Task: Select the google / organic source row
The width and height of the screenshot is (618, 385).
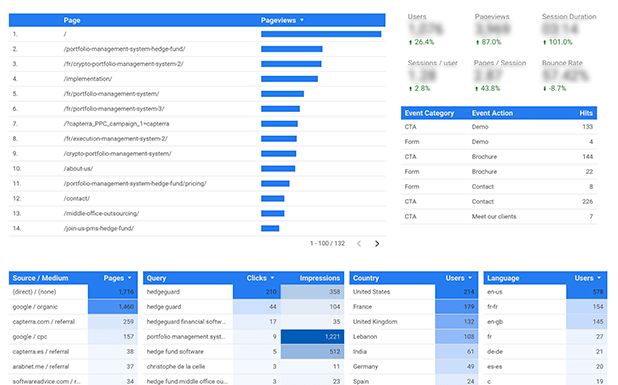Action: (73, 307)
